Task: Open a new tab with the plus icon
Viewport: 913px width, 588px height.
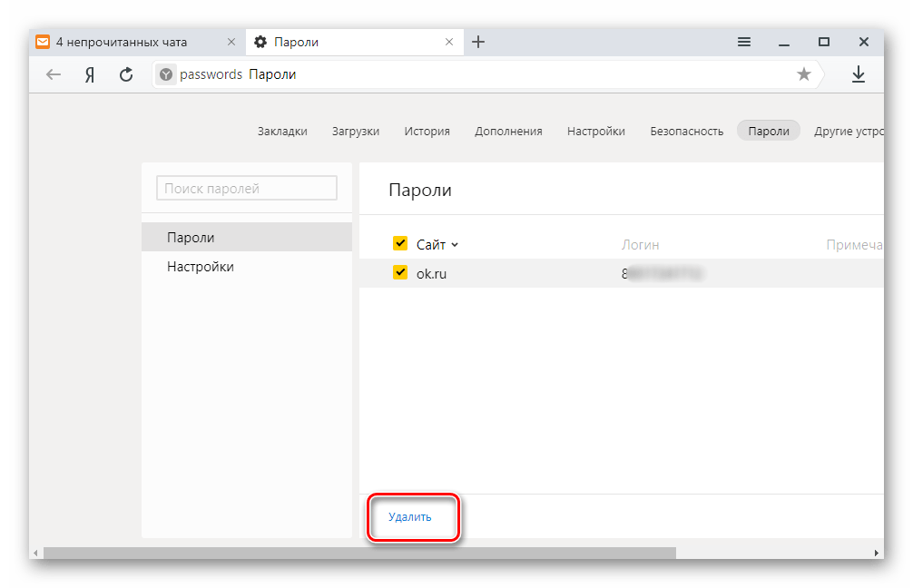Action: click(x=478, y=42)
